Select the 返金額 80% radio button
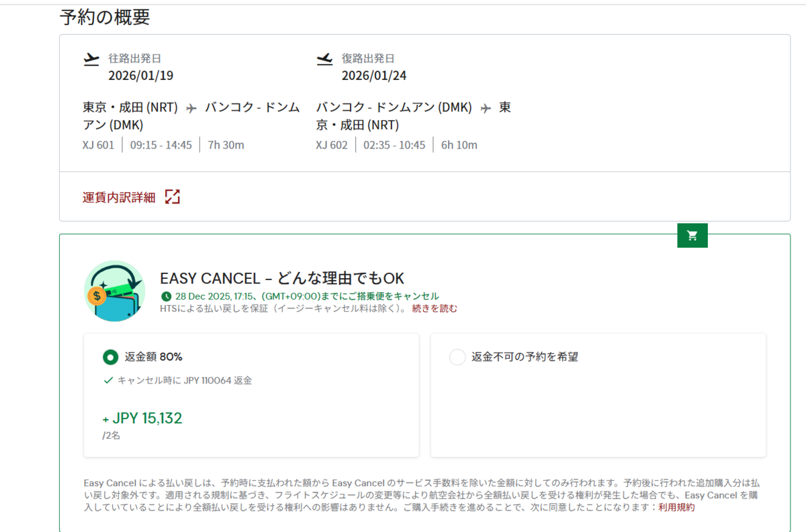 click(110, 357)
